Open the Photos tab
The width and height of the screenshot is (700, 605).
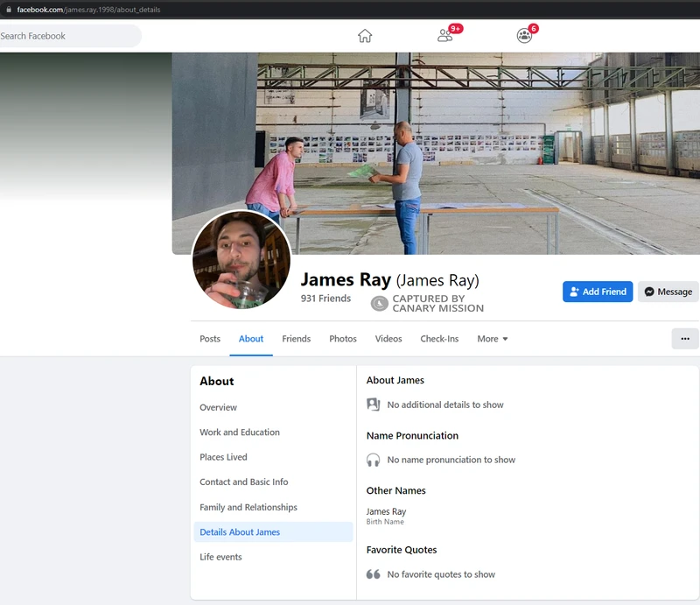pyautogui.click(x=343, y=339)
